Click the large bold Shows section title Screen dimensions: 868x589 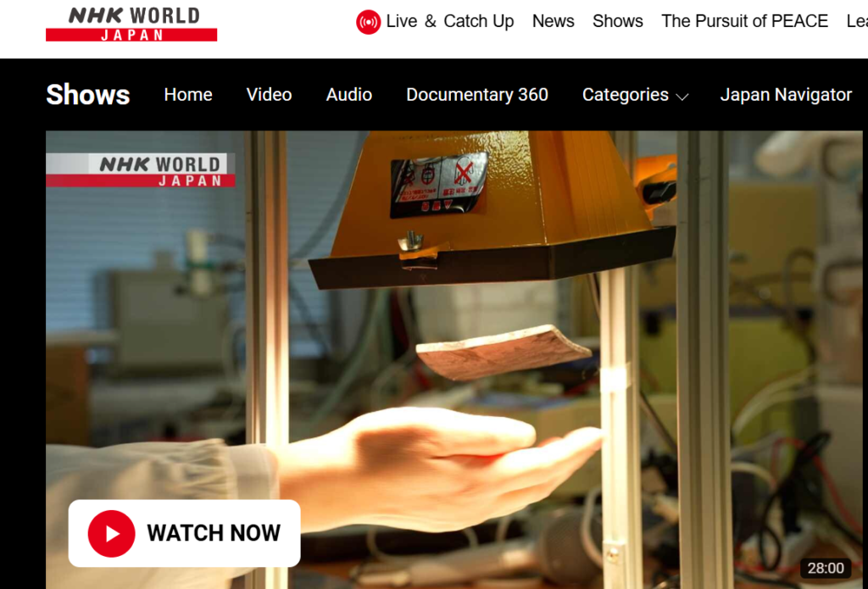[87, 95]
